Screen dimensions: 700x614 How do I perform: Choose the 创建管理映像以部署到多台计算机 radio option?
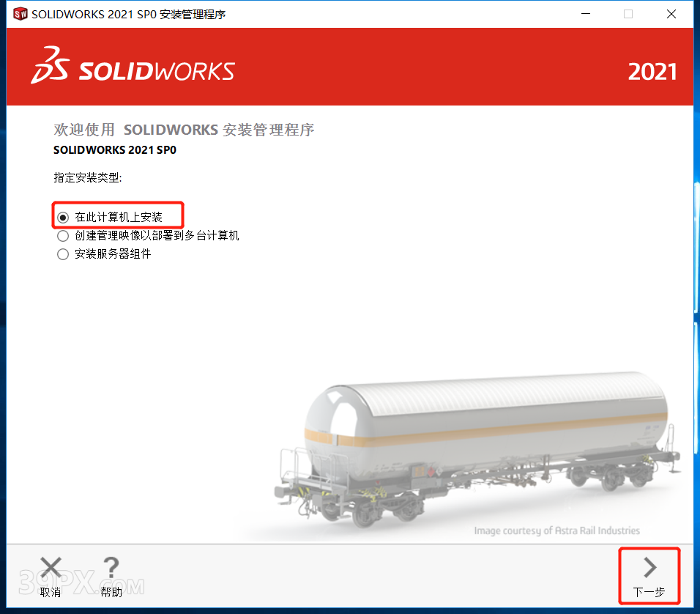tap(63, 236)
